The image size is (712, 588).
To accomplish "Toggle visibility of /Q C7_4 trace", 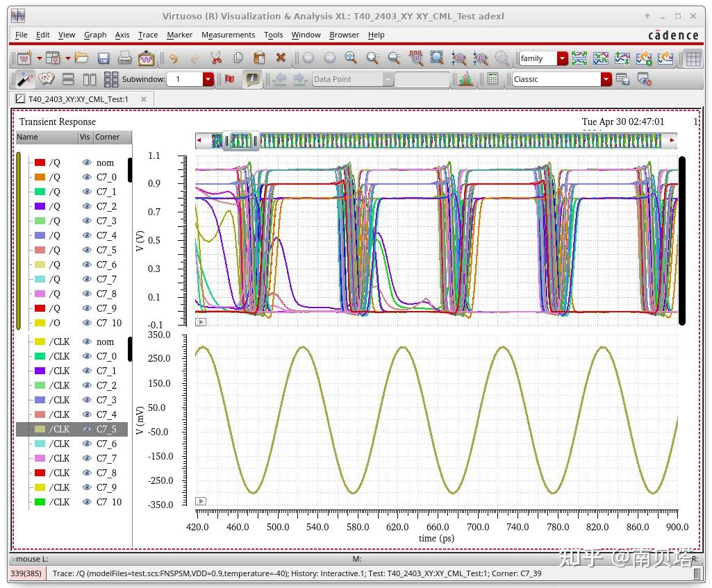I will [87, 235].
